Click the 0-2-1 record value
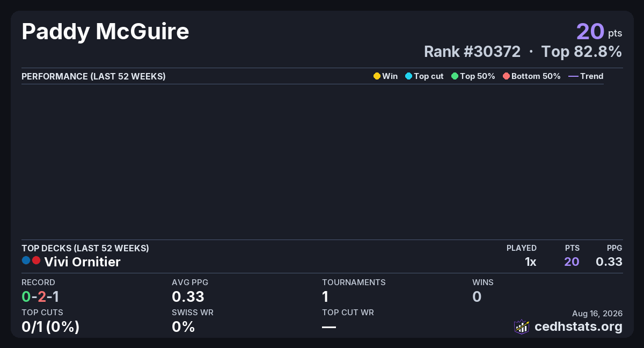 pyautogui.click(x=40, y=296)
